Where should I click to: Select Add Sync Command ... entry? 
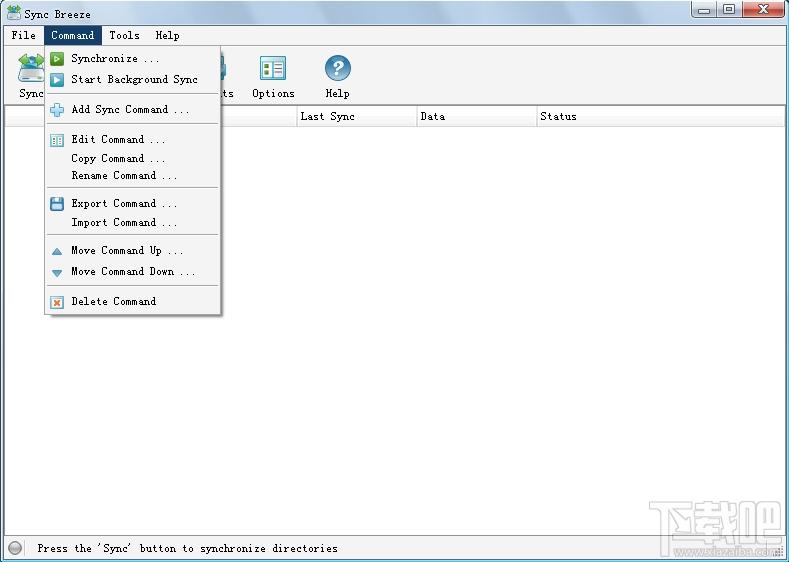coord(133,110)
